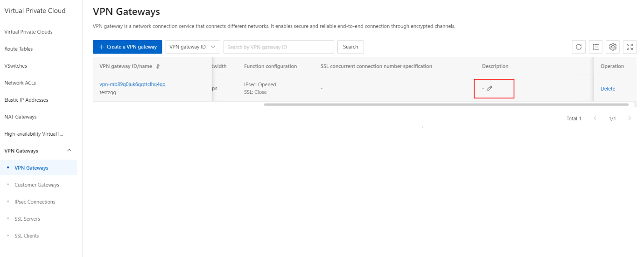The width and height of the screenshot is (644, 257).
Task: Collapse the VPN Gateways sidebar group
Action: point(70,151)
